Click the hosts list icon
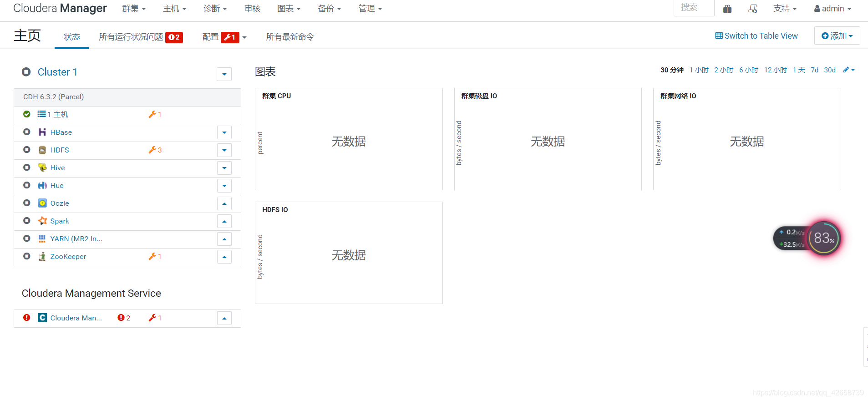Image resolution: width=868 pixels, height=401 pixels. coord(41,114)
